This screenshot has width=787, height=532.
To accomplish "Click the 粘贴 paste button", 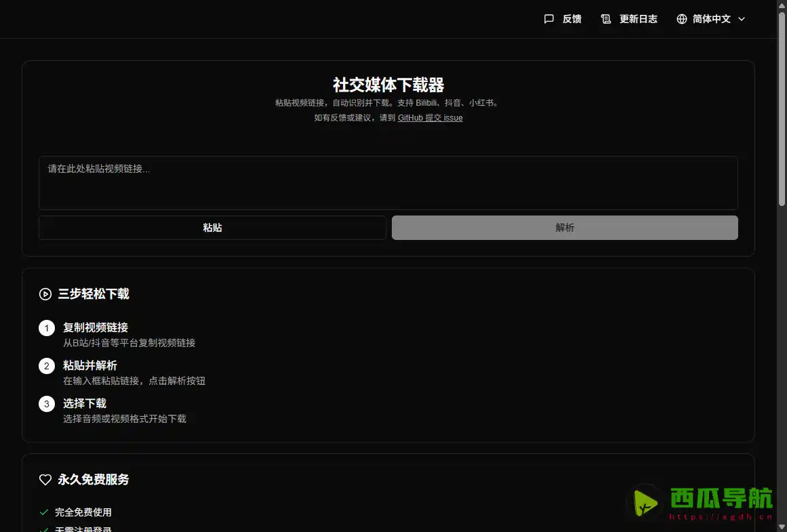I will (212, 228).
